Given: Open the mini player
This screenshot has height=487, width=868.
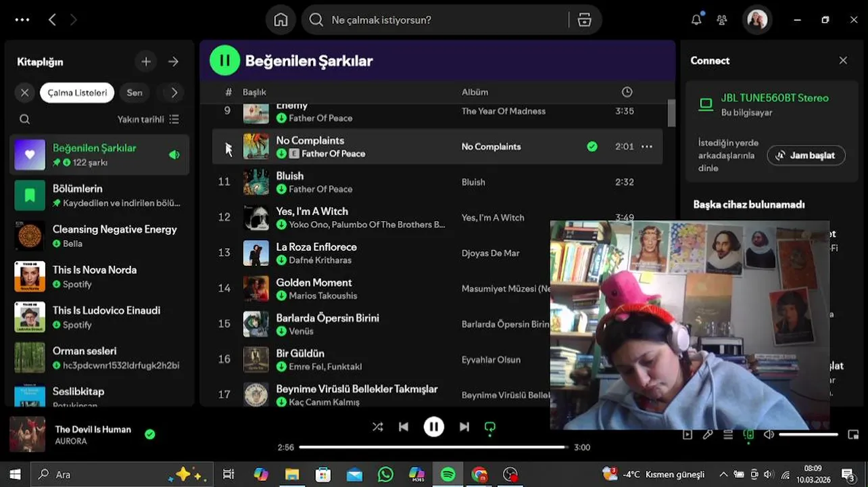Looking at the screenshot, I should (853, 435).
